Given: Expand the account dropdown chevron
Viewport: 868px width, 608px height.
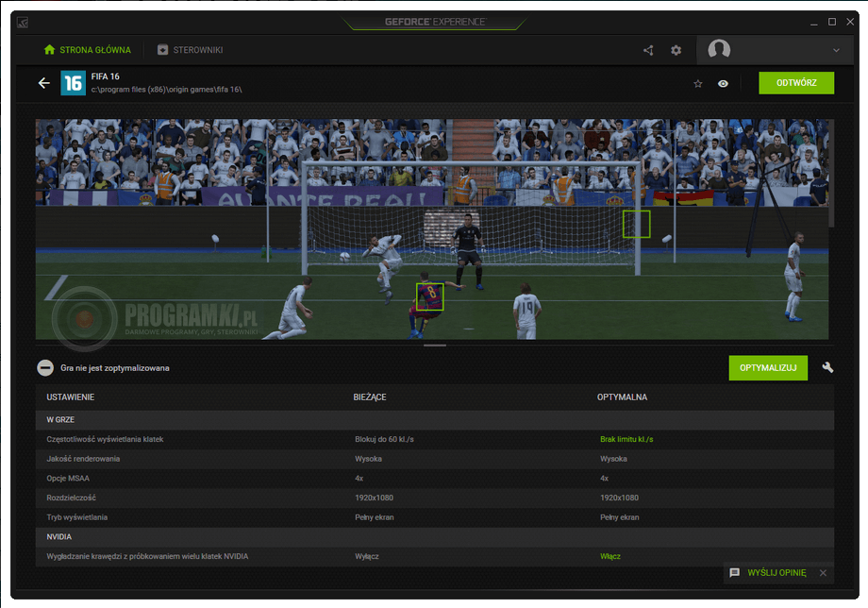Looking at the screenshot, I should click(836, 50).
